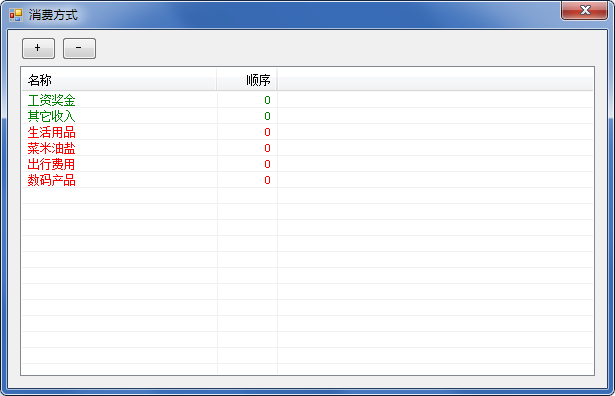Close the 消费方式 window

pos(585,10)
